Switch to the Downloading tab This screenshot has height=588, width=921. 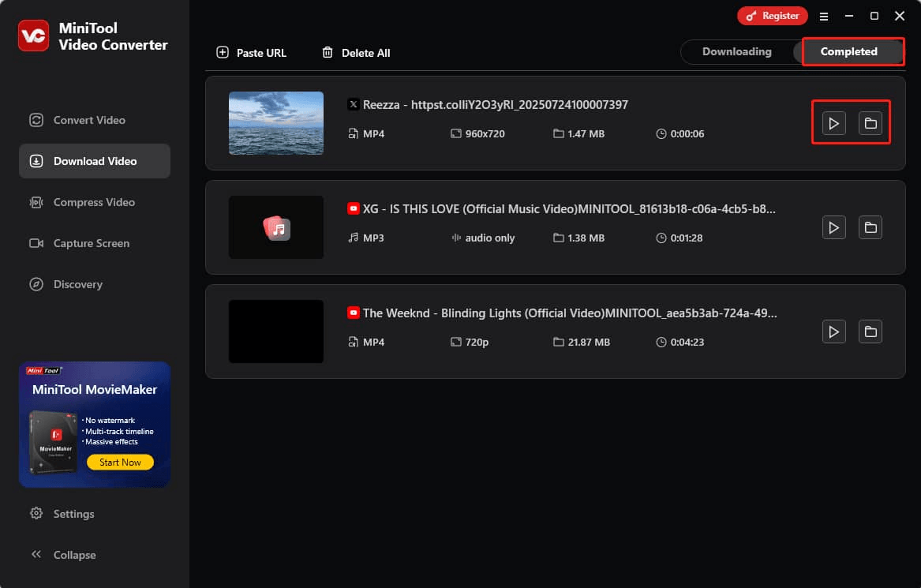click(736, 51)
